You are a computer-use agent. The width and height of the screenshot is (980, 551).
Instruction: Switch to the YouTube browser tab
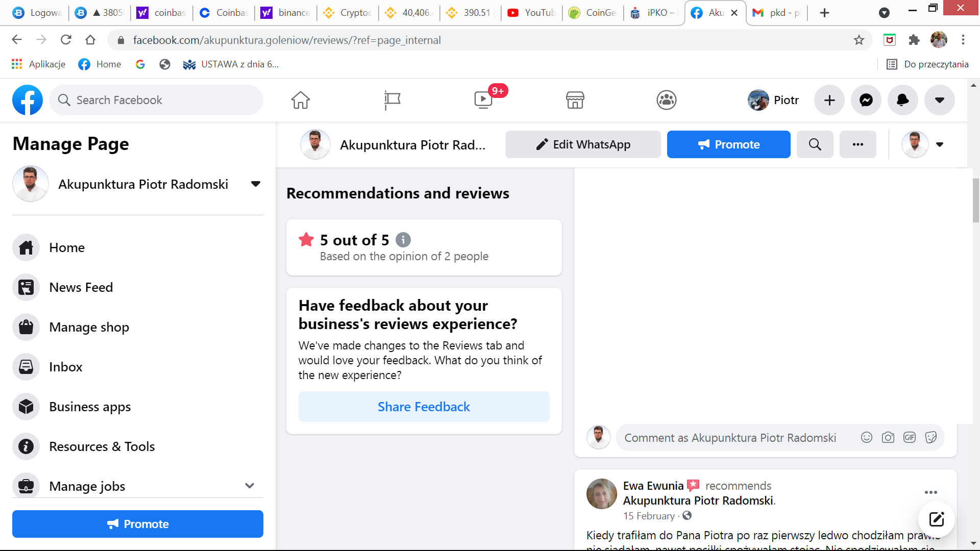(531, 13)
